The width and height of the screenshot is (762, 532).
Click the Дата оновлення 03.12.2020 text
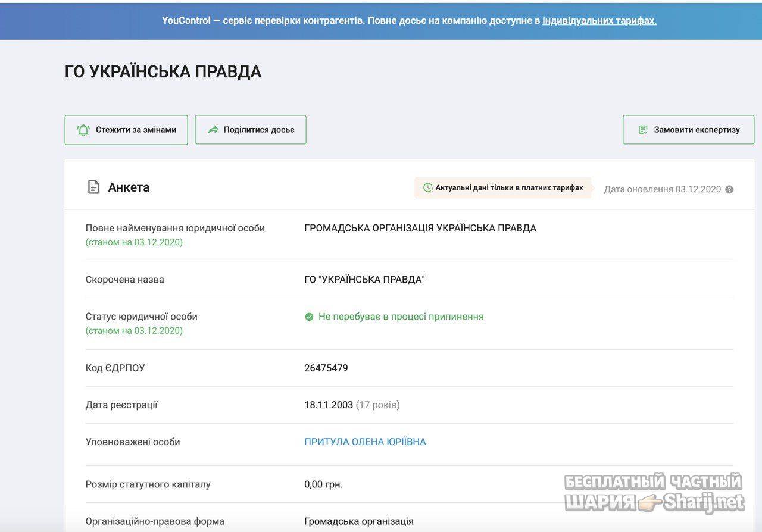663,190
